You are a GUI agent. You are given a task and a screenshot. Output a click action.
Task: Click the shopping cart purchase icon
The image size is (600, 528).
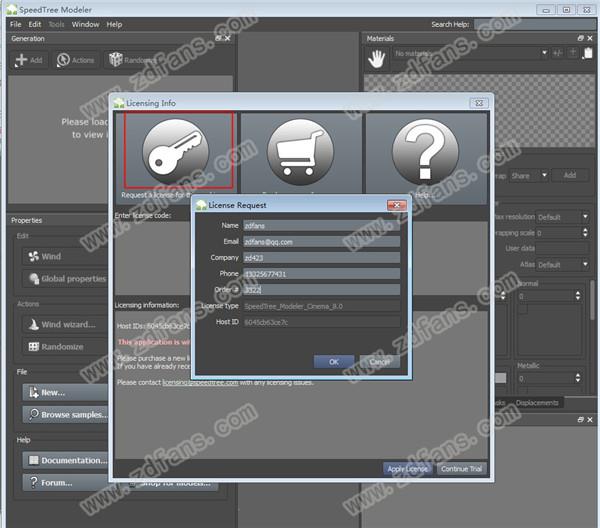(300, 152)
